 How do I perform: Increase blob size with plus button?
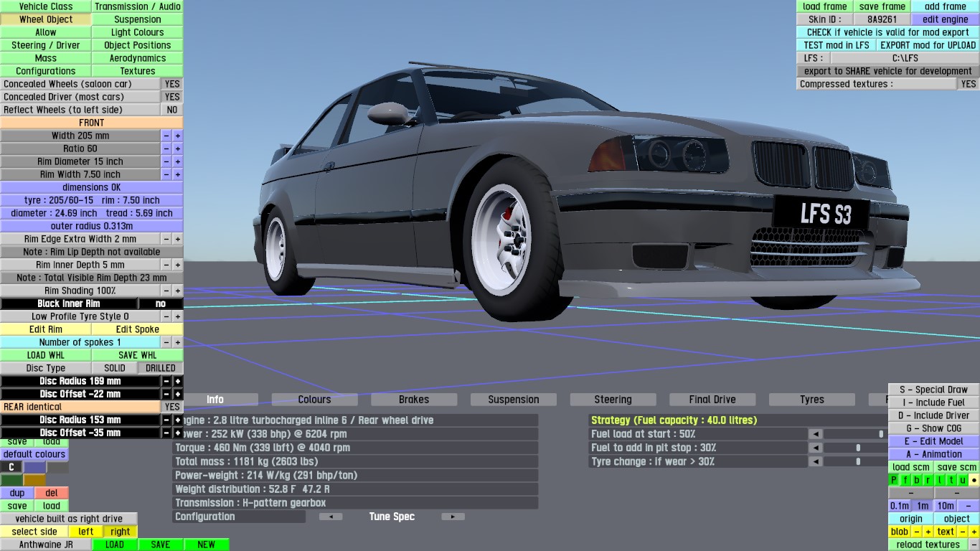[x=928, y=532]
